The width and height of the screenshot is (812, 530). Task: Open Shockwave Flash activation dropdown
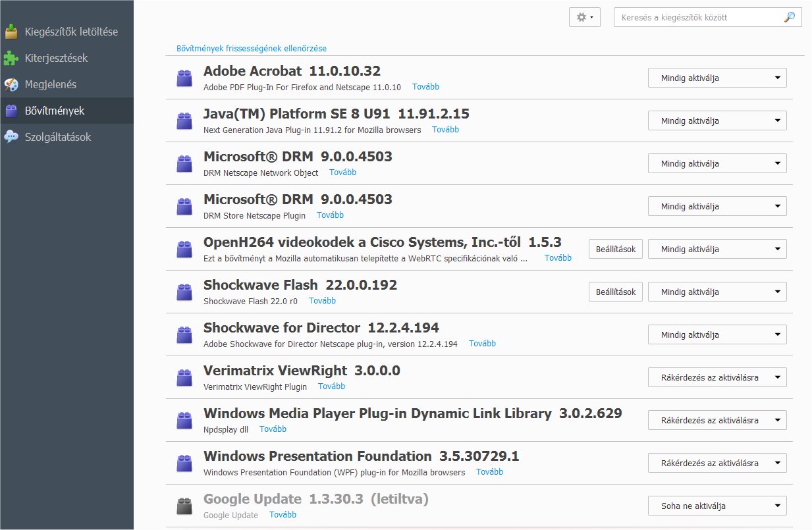tap(717, 292)
